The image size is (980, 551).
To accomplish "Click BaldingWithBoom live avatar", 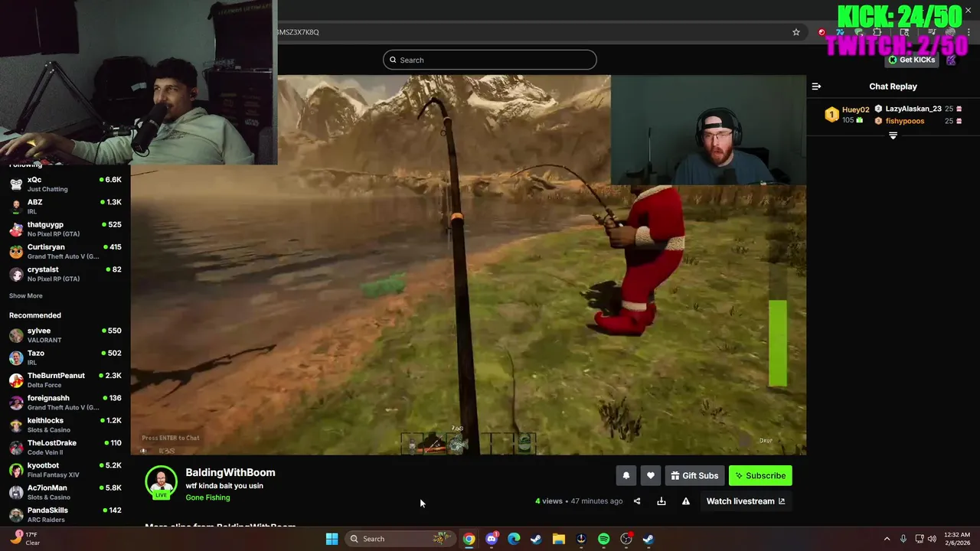I will 161,482.
